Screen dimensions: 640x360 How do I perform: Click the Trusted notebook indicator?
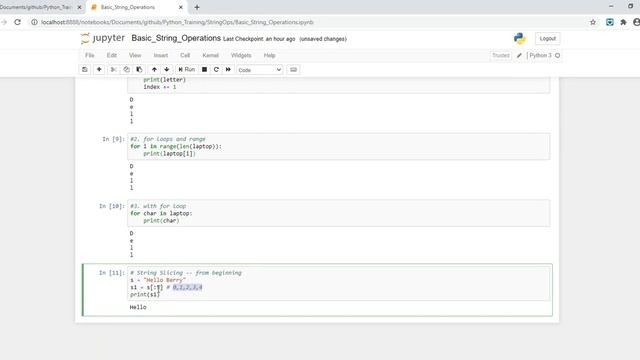point(501,56)
